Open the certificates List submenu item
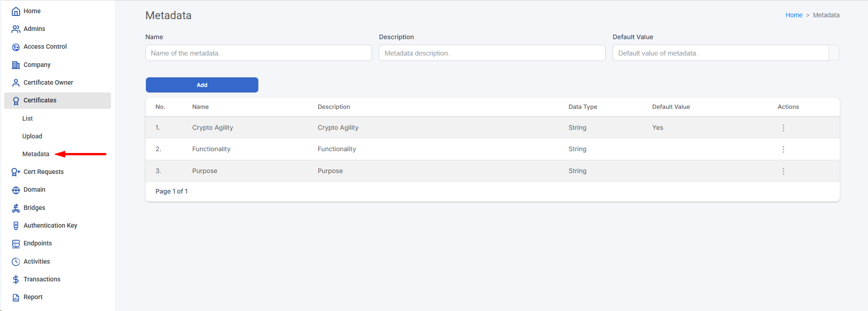This screenshot has width=868, height=311. point(28,118)
